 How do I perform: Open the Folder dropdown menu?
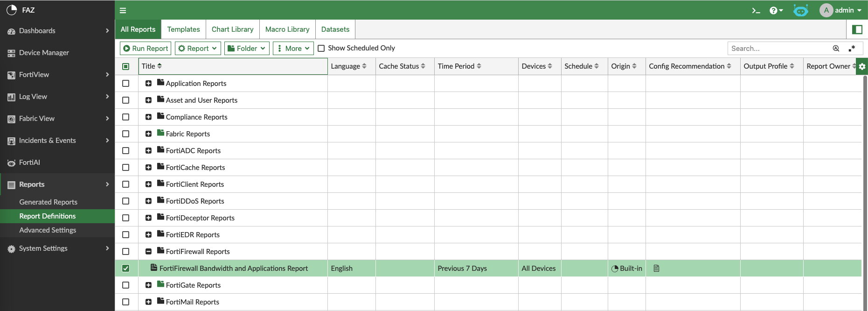coord(247,48)
